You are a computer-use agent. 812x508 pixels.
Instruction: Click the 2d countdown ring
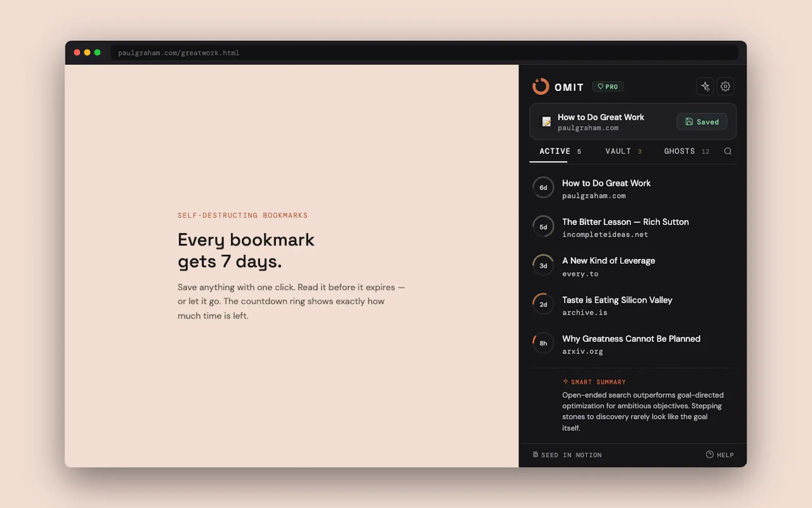(543, 304)
